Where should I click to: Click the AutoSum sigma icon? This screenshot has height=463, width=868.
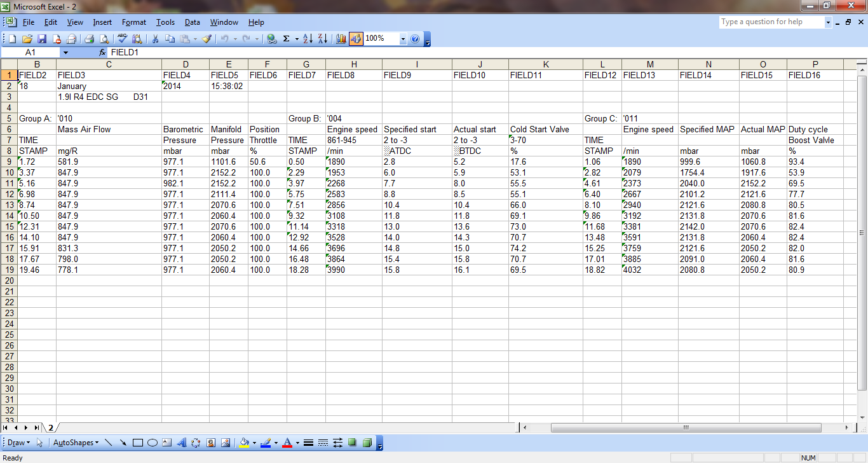(287, 39)
